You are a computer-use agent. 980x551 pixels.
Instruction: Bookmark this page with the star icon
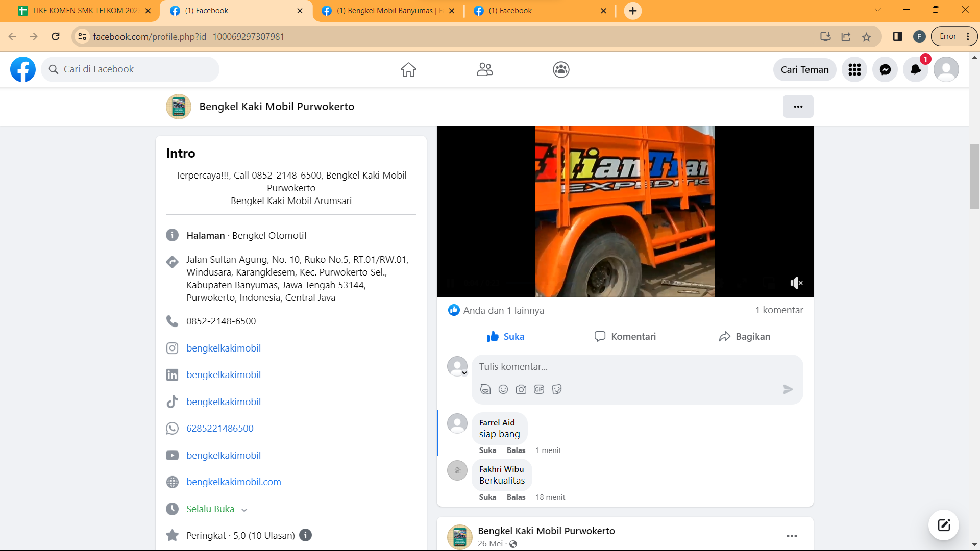point(866,37)
